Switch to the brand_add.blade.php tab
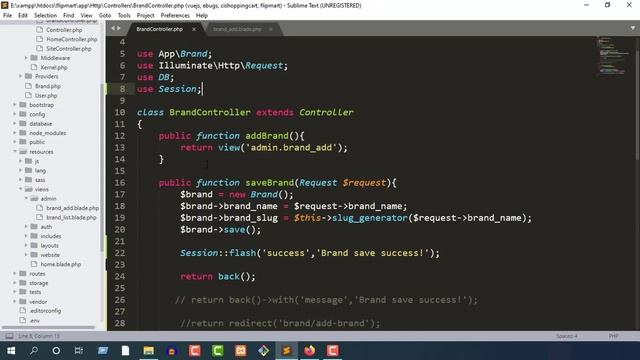The height and width of the screenshot is (360, 640). click(237, 29)
